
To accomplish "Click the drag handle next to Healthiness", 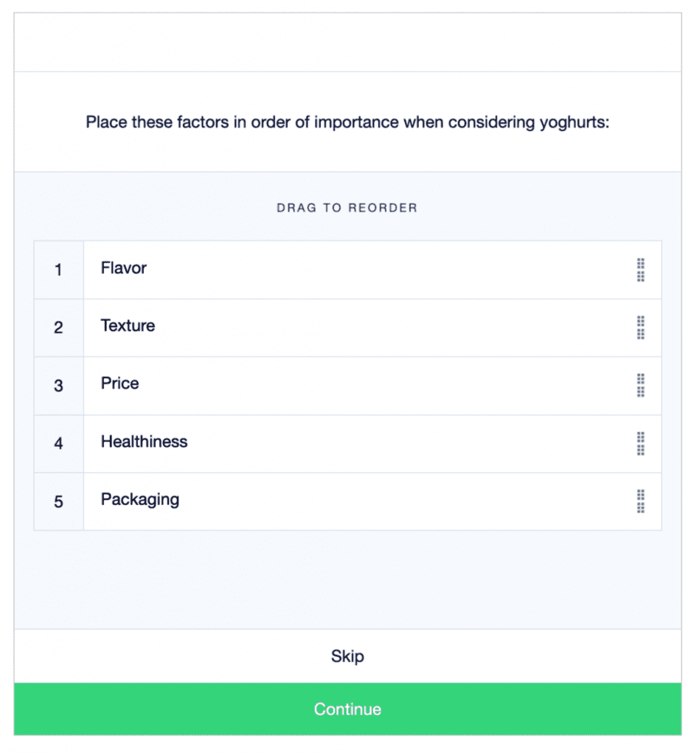I will [640, 443].
